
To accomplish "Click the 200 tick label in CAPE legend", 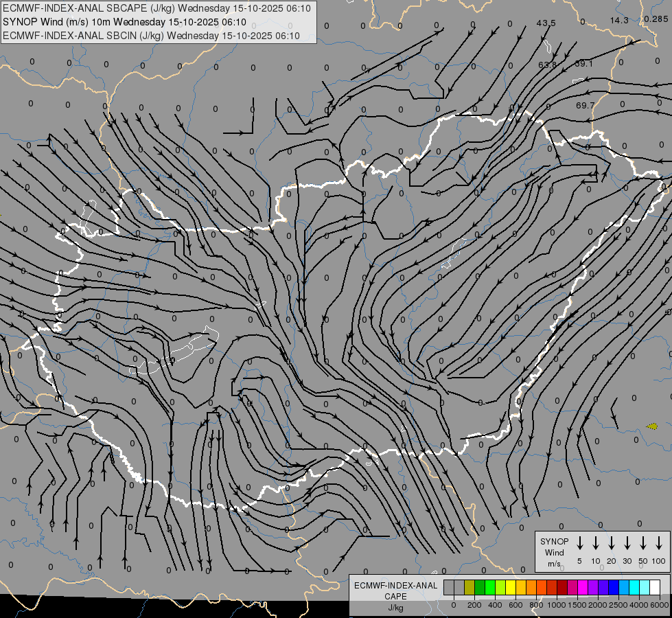I will 474,605.
